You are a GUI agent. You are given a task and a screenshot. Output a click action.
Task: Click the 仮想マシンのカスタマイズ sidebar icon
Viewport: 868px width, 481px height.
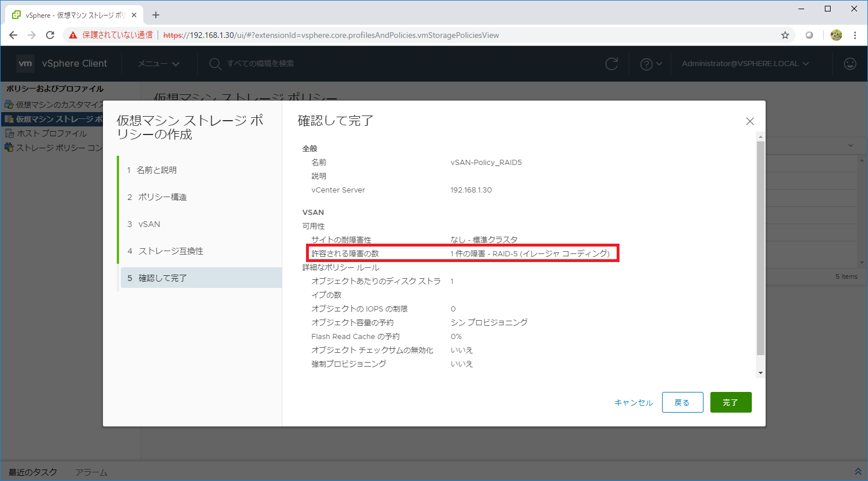click(9, 105)
